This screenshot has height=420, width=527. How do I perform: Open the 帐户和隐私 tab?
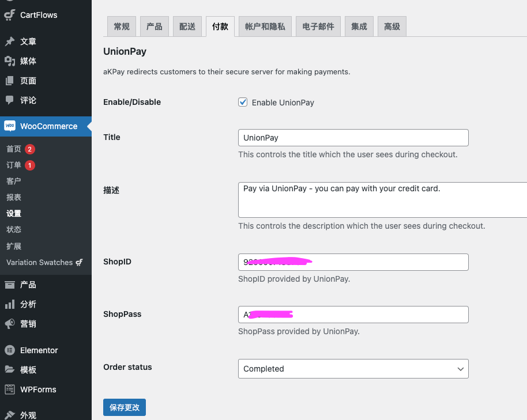[265, 27]
